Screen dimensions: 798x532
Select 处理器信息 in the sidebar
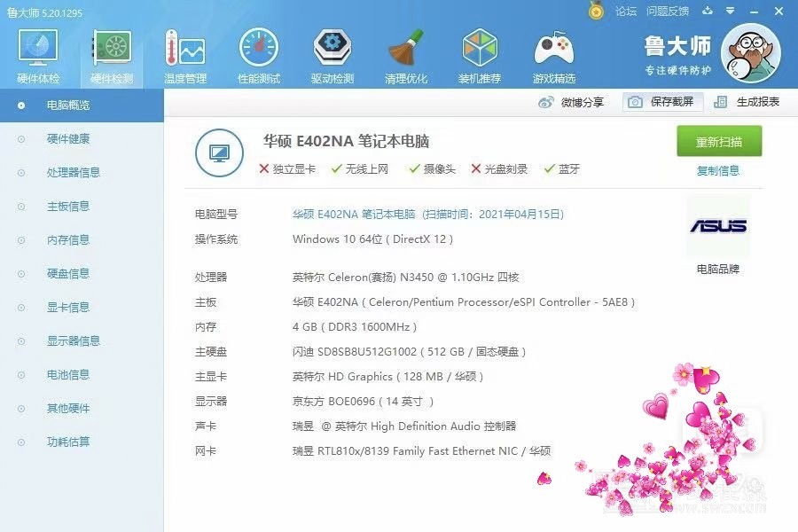[74, 173]
